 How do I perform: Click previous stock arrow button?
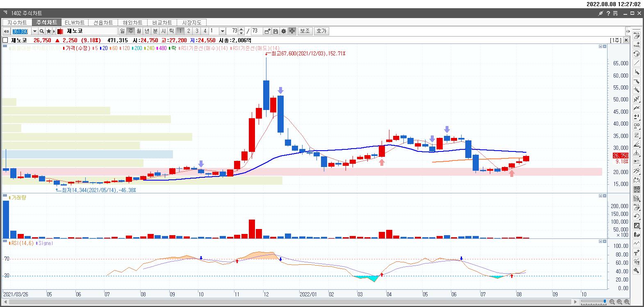pyautogui.click(x=6, y=31)
